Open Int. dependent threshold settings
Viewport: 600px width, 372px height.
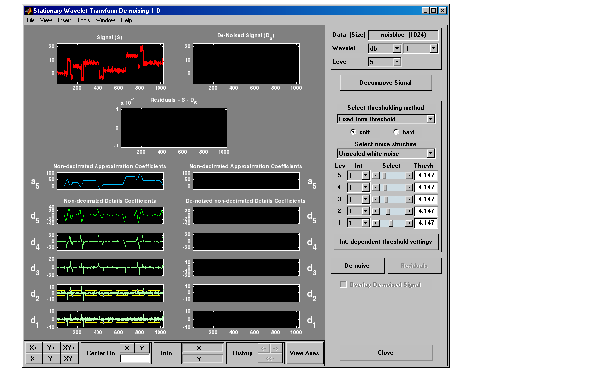click(386, 242)
